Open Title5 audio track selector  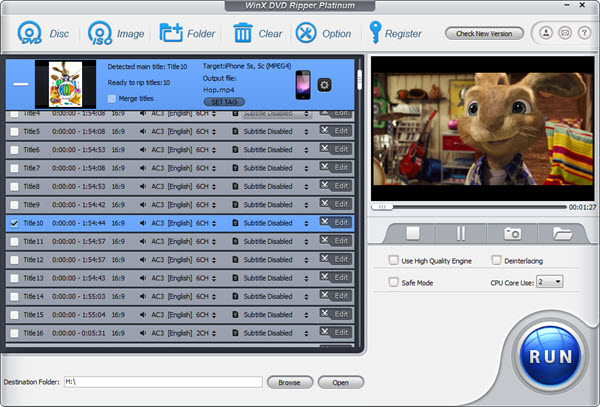point(214,132)
